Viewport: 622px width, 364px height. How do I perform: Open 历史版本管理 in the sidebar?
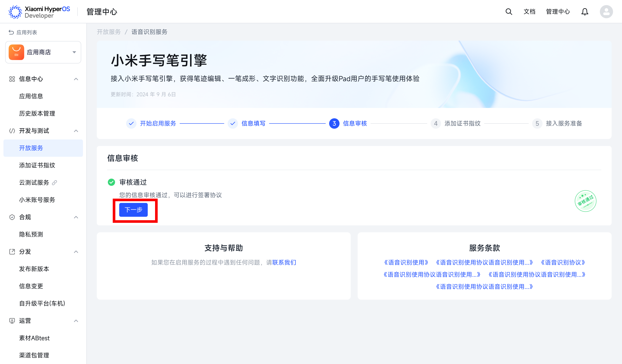click(x=43, y=114)
